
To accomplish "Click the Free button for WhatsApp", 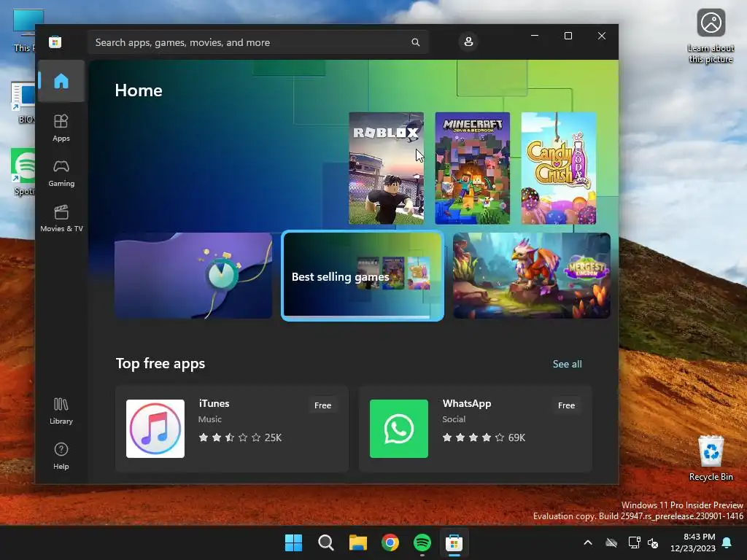I will [566, 405].
